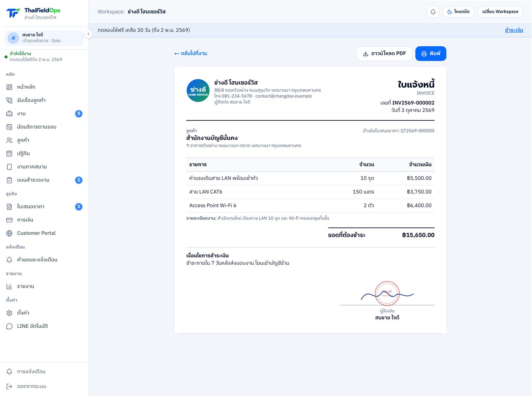Screen dimensions: 532x396
Task: Click ดาวน์โหลด PDF button
Action: (x=384, y=54)
